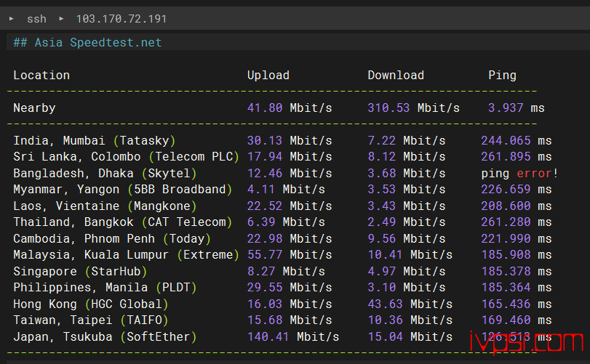This screenshot has width=590, height=364.
Task: Click Nearby upload value 41.80
Action: tap(265, 108)
